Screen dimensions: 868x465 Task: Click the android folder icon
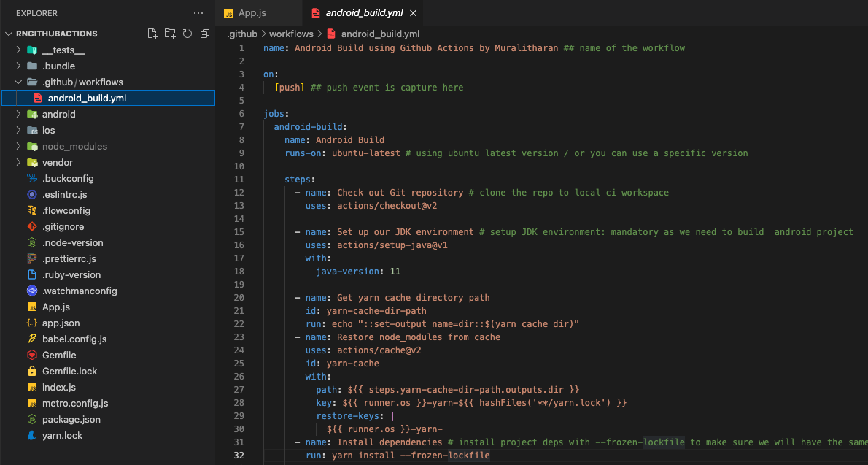point(32,114)
